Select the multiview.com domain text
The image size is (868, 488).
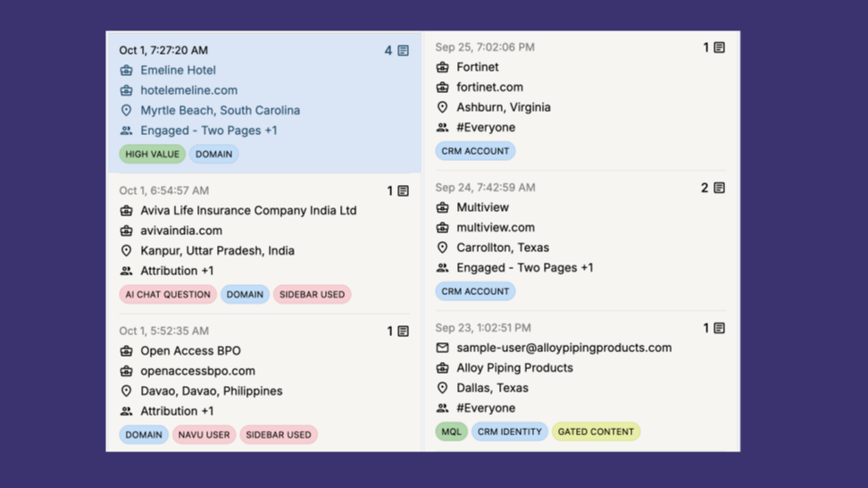[x=496, y=228]
